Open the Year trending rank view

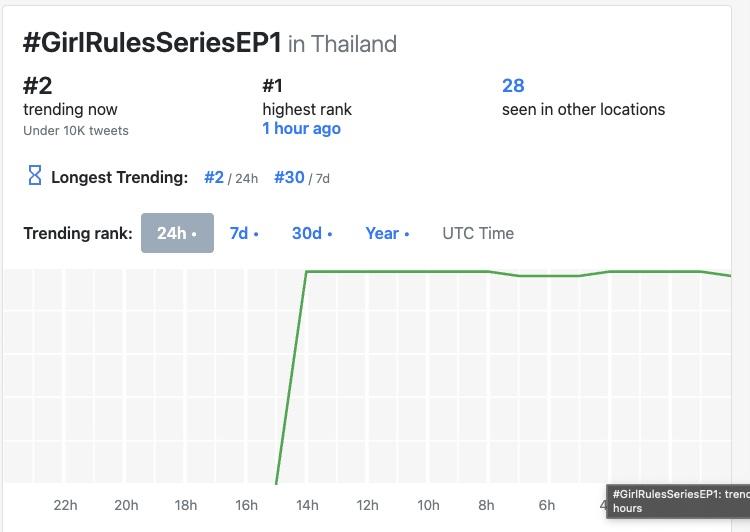click(x=388, y=233)
